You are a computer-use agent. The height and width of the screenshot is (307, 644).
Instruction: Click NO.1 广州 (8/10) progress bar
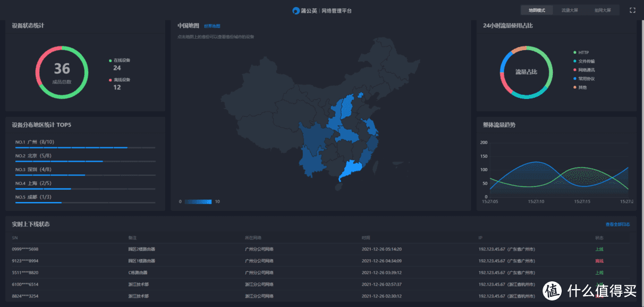85,147
